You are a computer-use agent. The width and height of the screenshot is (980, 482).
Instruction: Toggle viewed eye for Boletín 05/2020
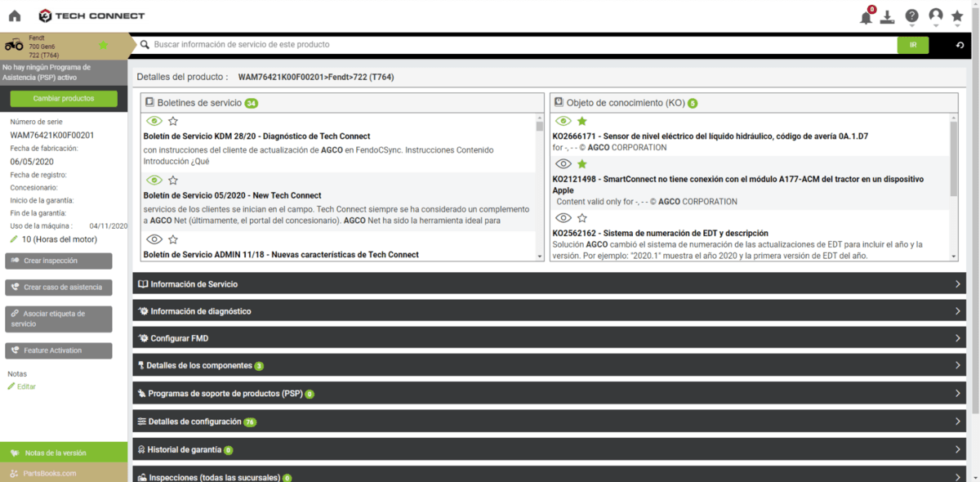tap(154, 180)
